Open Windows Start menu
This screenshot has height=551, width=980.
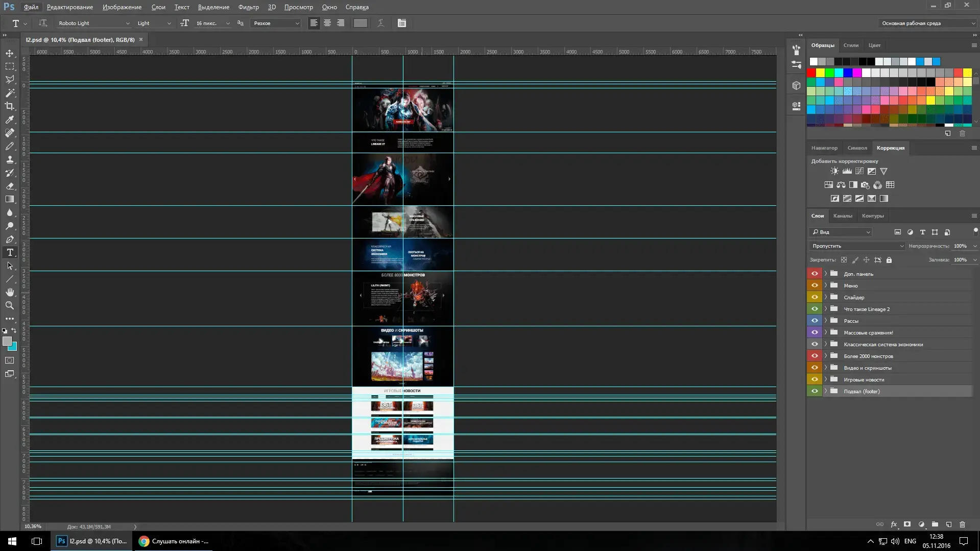point(12,541)
